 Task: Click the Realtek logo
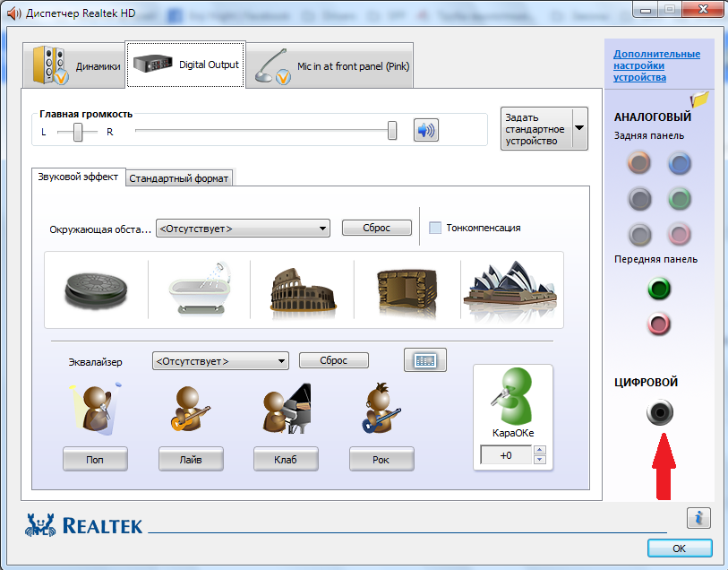(x=84, y=525)
